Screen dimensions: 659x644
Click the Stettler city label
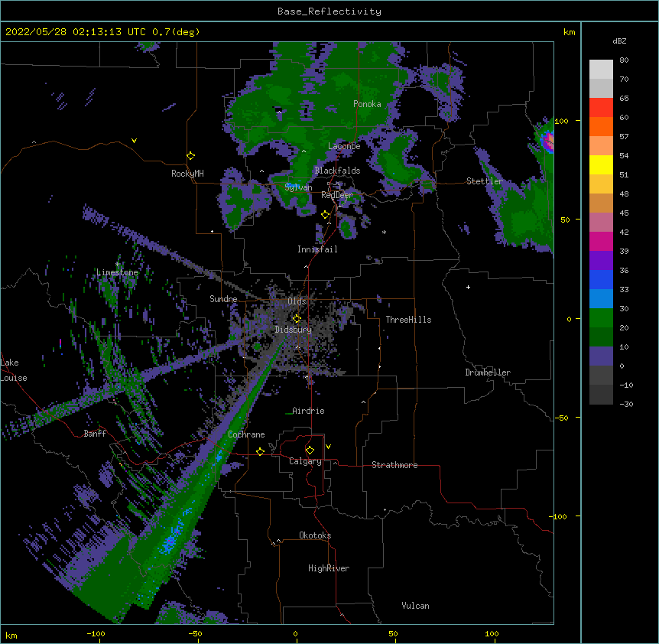(484, 181)
